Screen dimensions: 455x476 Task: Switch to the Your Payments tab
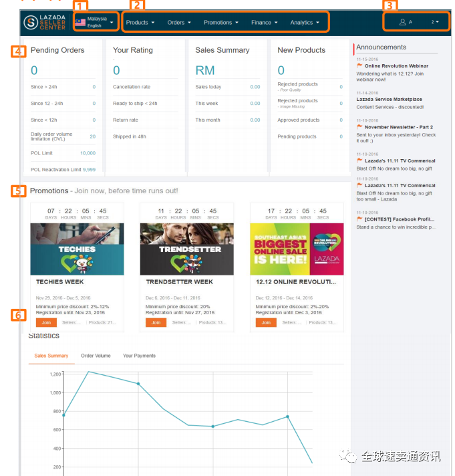pos(139,356)
